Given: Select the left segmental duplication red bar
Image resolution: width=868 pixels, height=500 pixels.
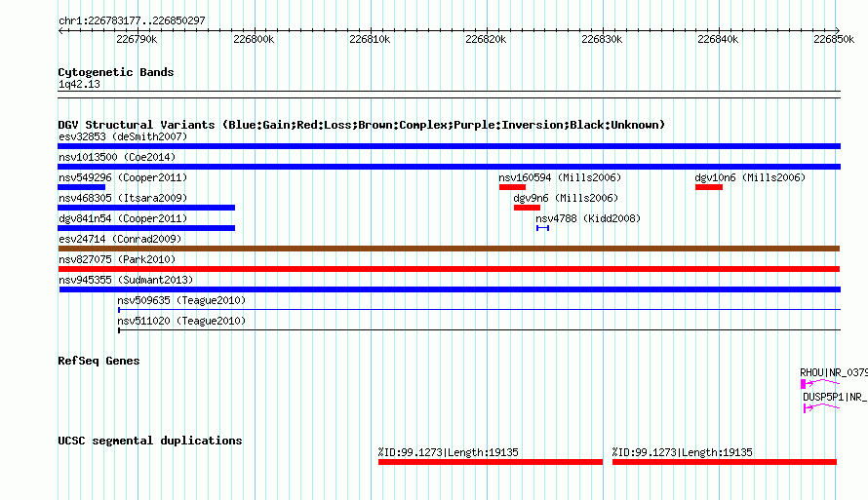Looking at the screenshot, I should coord(491,462).
